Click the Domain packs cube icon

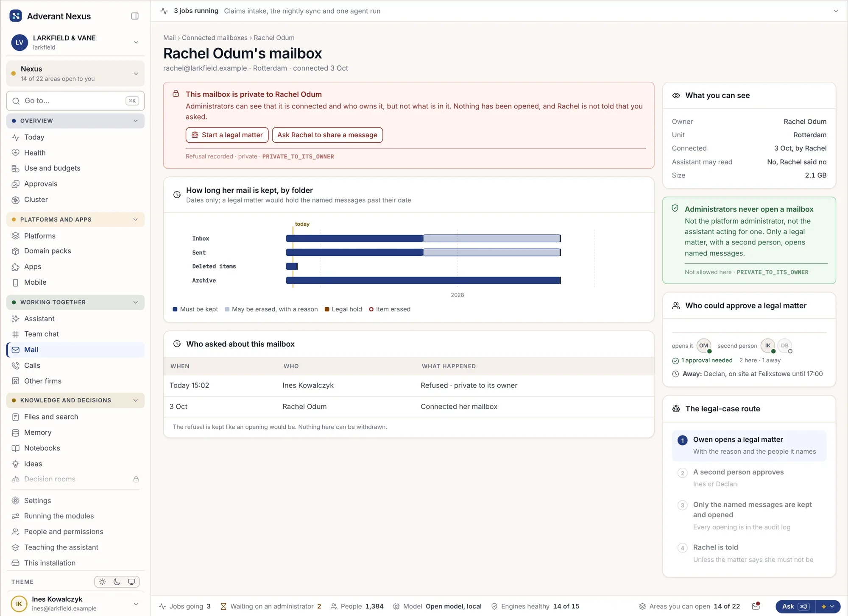coord(16,251)
